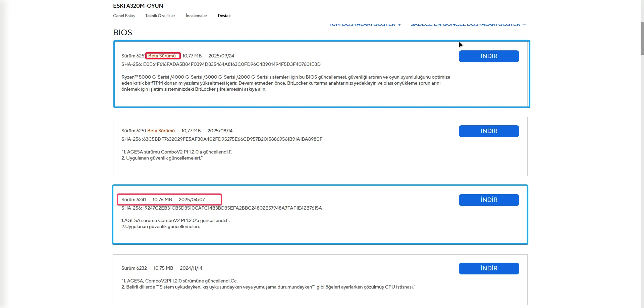Download Sürüm 6241 using İNDİR button
This screenshot has width=644, height=308.
click(489, 200)
